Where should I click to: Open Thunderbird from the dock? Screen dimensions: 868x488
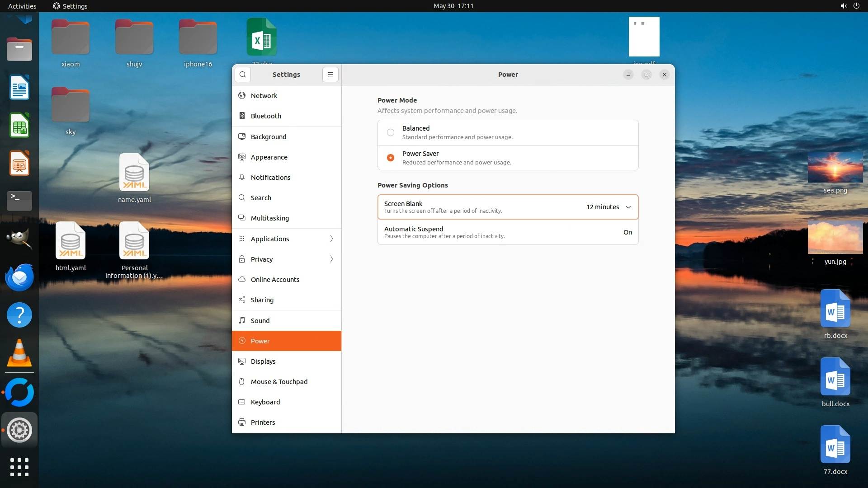(19, 277)
